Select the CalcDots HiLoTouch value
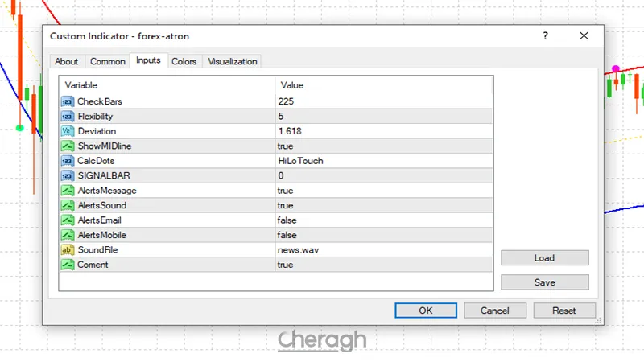Screen dimensions: 644x362 300,161
